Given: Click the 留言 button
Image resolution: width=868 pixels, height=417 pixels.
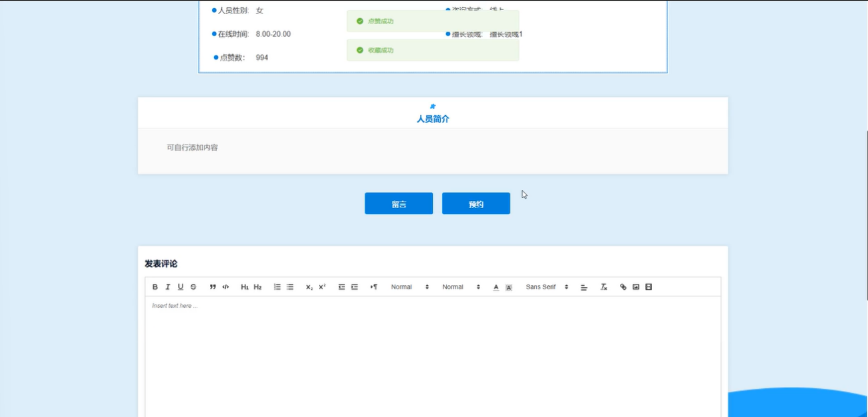Looking at the screenshot, I should point(399,203).
